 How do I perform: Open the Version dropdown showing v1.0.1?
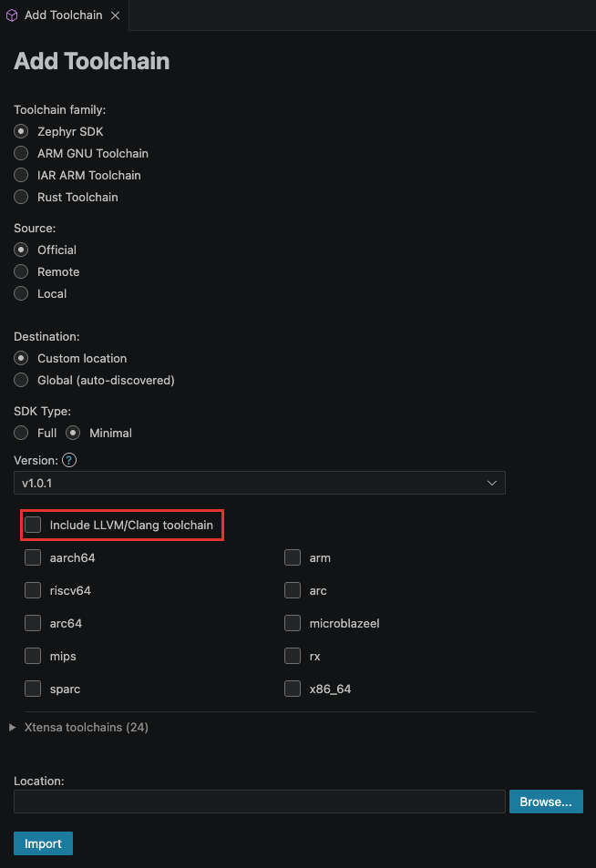(x=259, y=483)
